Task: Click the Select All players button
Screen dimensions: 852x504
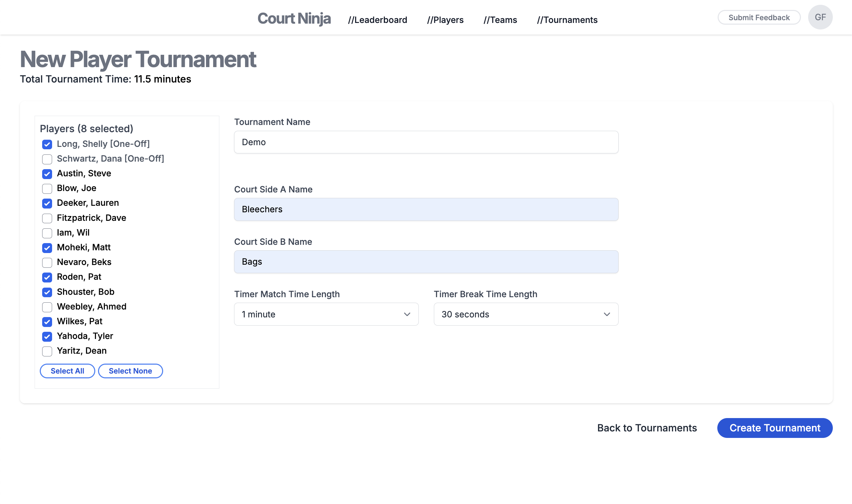Action: [x=67, y=371]
